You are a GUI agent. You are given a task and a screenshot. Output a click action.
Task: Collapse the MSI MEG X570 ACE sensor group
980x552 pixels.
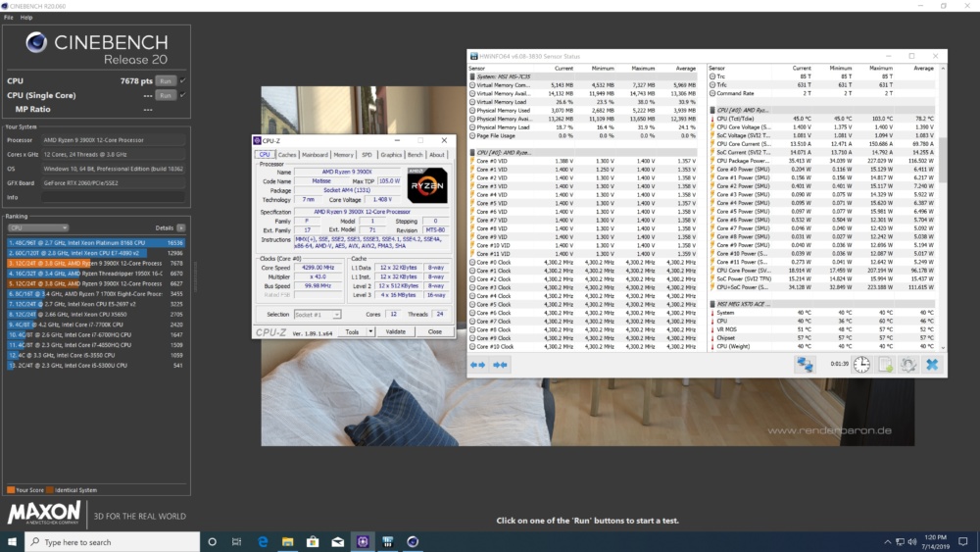pos(712,304)
